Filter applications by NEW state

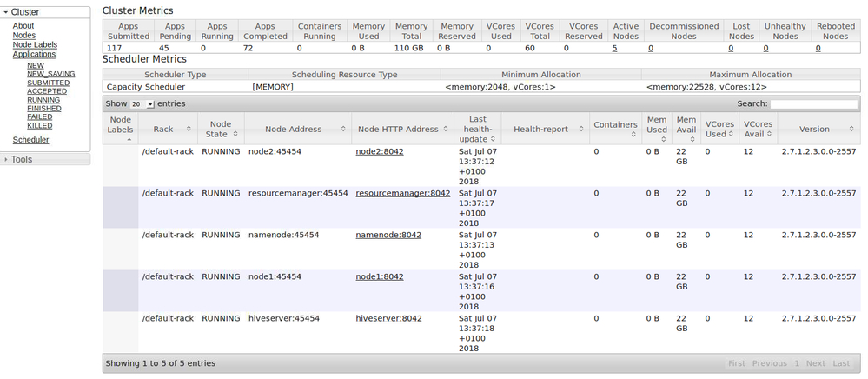(36, 65)
